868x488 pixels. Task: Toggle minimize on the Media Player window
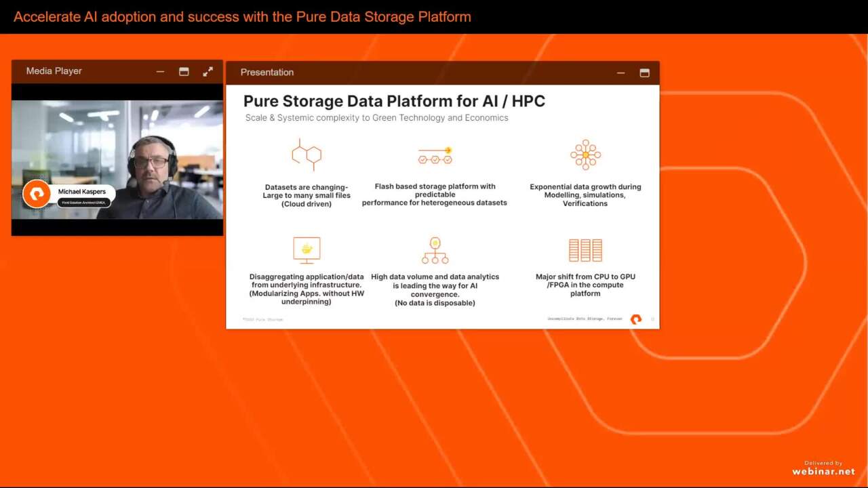160,70
